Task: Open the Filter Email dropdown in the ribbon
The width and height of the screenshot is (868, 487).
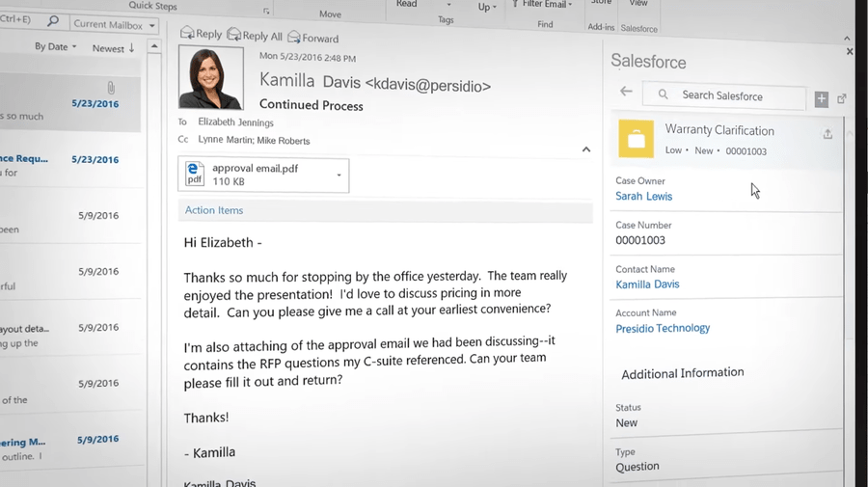Action: tap(542, 5)
